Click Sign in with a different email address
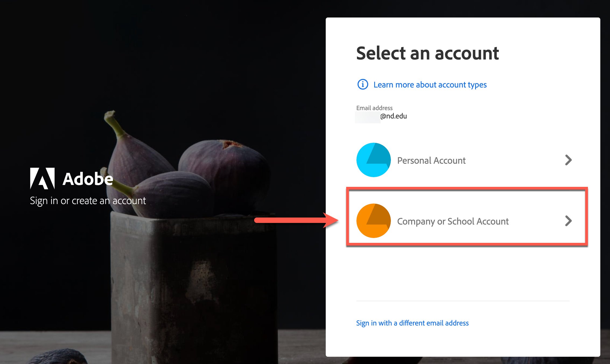The height and width of the screenshot is (364, 610). click(412, 323)
